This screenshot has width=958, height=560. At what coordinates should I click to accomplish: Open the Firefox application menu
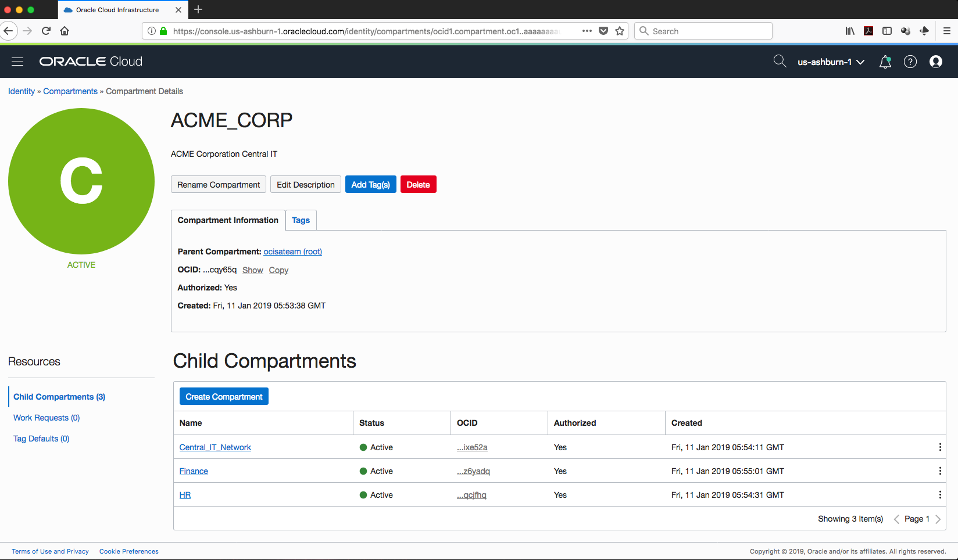click(x=947, y=31)
